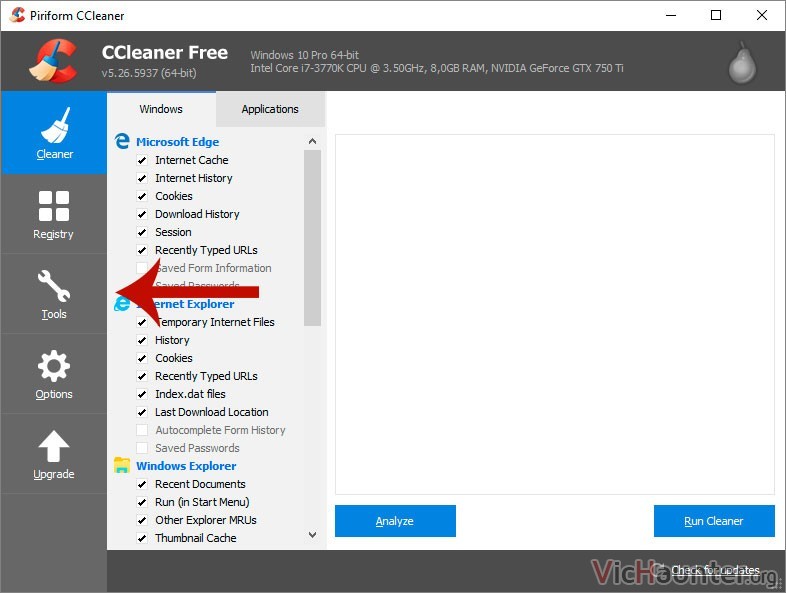Click Edge Recently Typed URLs label
This screenshot has width=786, height=593.
pos(206,250)
